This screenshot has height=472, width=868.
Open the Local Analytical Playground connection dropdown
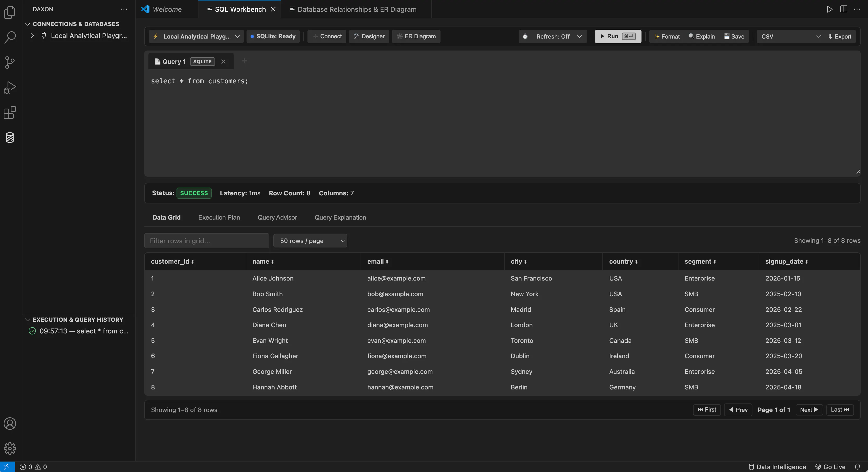coord(196,36)
